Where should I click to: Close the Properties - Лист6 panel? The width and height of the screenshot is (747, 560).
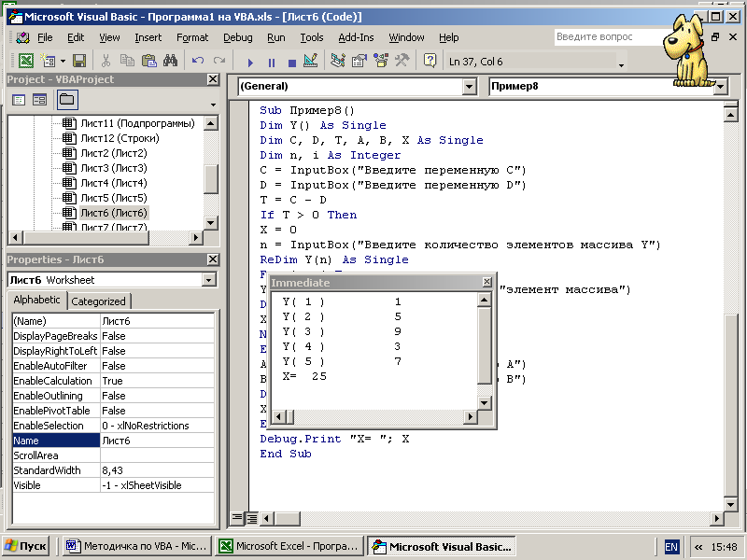tap(213, 259)
